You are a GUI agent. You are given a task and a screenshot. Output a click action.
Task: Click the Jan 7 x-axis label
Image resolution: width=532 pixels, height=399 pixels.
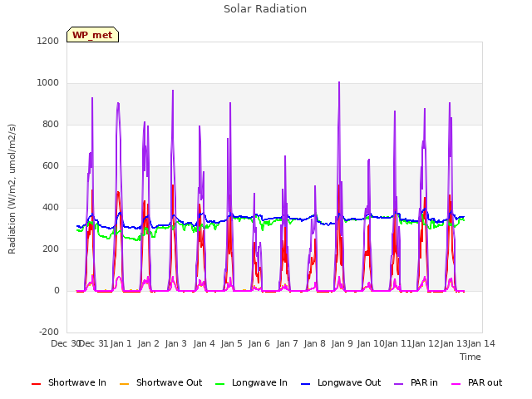coord(288,343)
